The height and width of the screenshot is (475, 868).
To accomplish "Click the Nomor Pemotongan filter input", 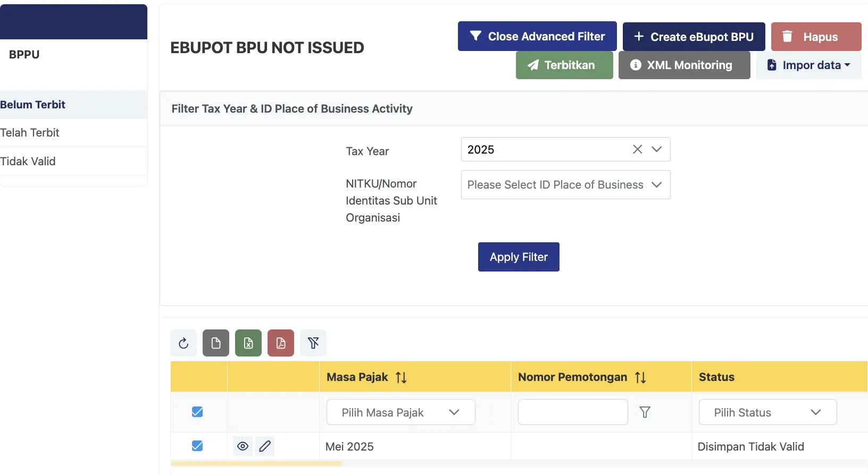I will click(x=573, y=412).
